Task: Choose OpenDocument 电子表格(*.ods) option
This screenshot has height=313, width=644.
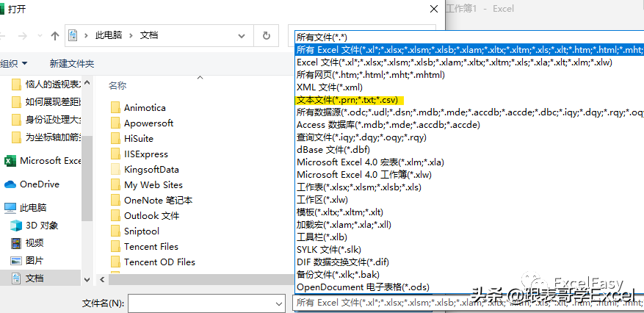Action: pyautogui.click(x=469, y=287)
